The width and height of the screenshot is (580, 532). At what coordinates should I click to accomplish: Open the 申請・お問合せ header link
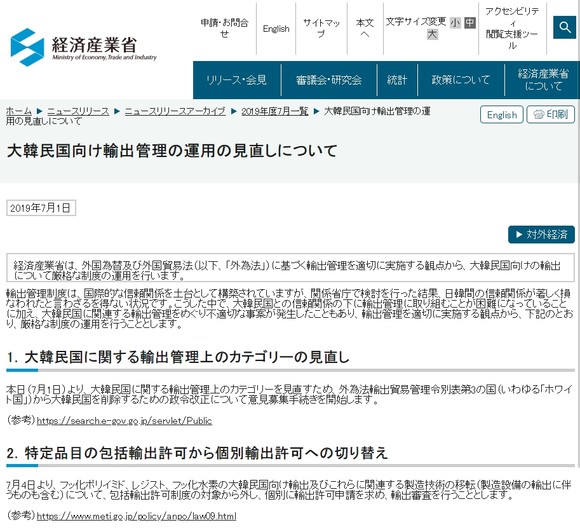coord(224,28)
